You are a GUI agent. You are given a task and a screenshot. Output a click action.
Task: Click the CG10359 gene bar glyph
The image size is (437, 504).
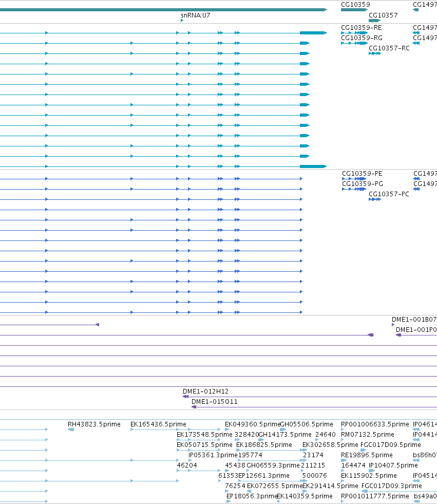click(354, 10)
